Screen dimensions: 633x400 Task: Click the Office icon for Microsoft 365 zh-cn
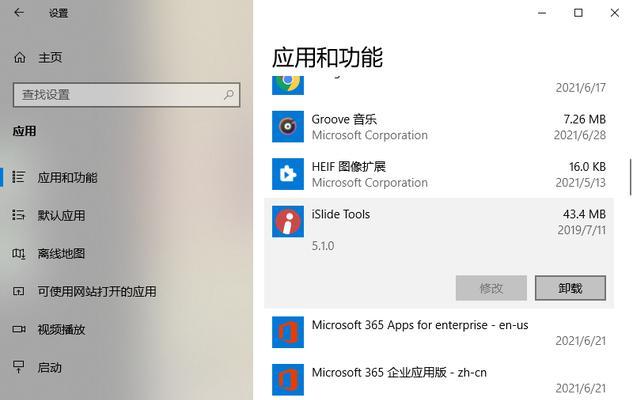coord(288,380)
